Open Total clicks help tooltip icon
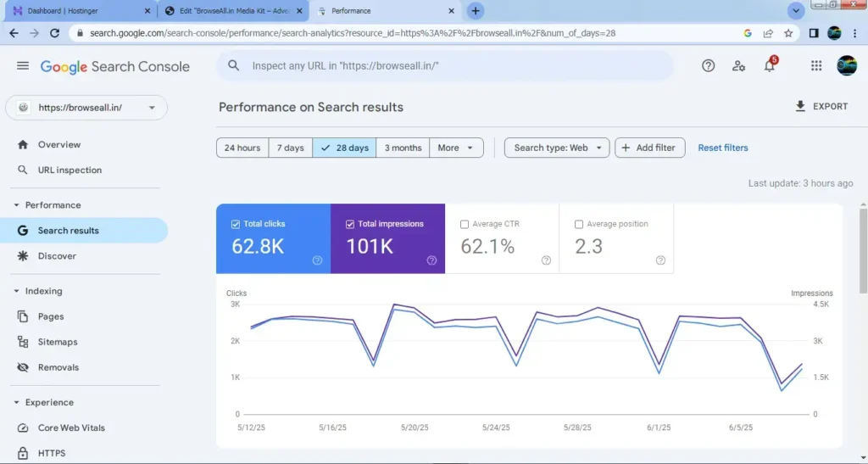The width and height of the screenshot is (868, 464). point(317,260)
